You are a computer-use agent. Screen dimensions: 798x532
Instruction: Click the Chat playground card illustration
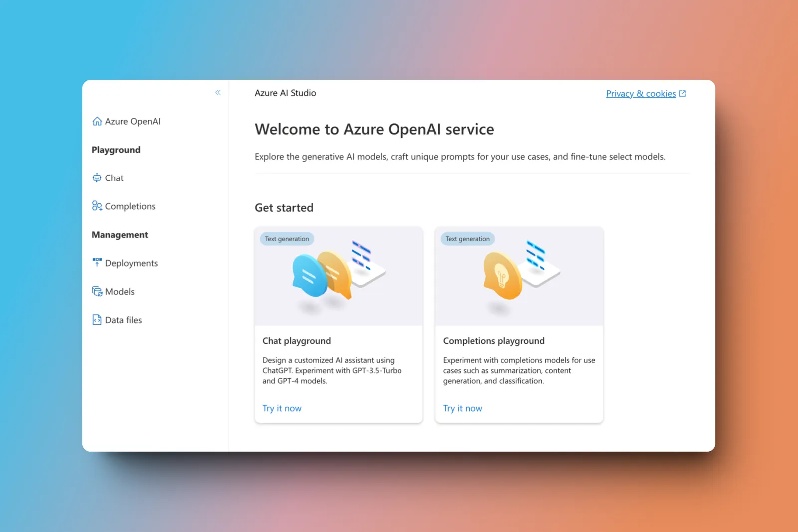tap(339, 276)
